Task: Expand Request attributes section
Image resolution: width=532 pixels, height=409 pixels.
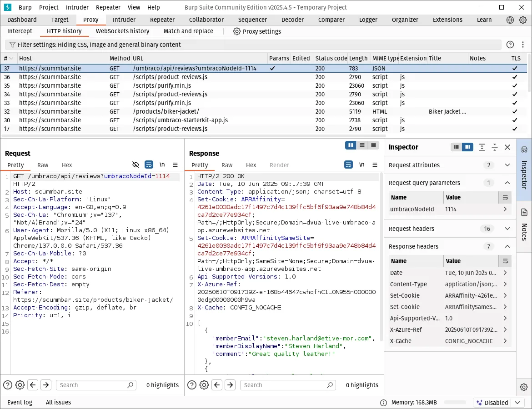Action: click(507, 165)
